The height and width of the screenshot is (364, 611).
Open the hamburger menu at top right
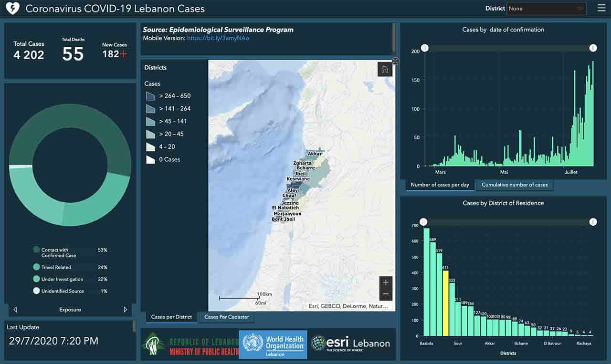[601, 8]
